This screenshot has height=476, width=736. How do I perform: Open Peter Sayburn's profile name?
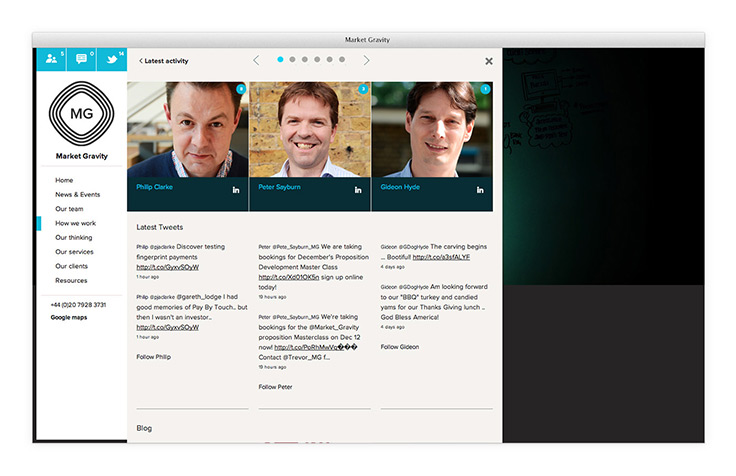[279, 187]
